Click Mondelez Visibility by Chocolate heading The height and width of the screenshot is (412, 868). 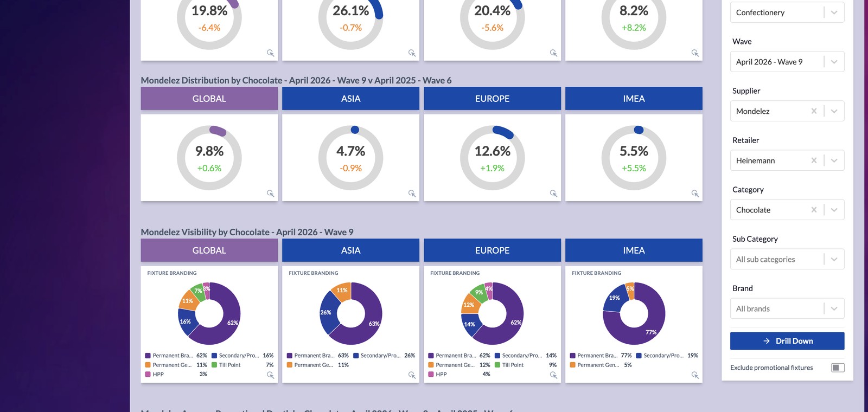(x=247, y=232)
